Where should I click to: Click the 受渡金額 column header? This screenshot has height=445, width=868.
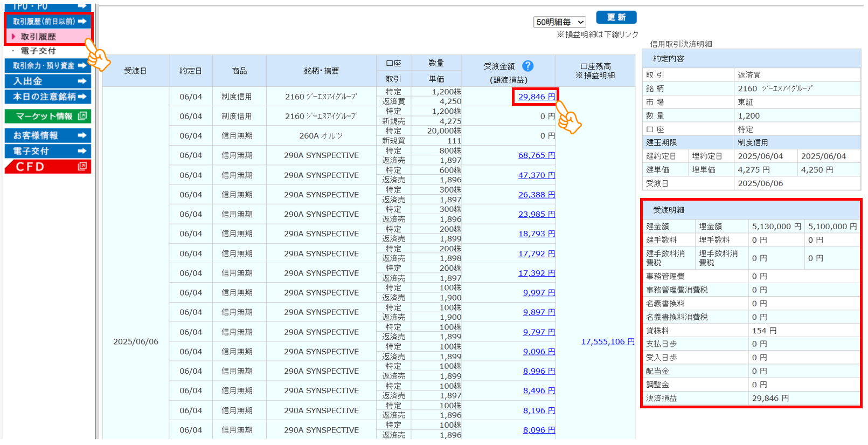509,71
